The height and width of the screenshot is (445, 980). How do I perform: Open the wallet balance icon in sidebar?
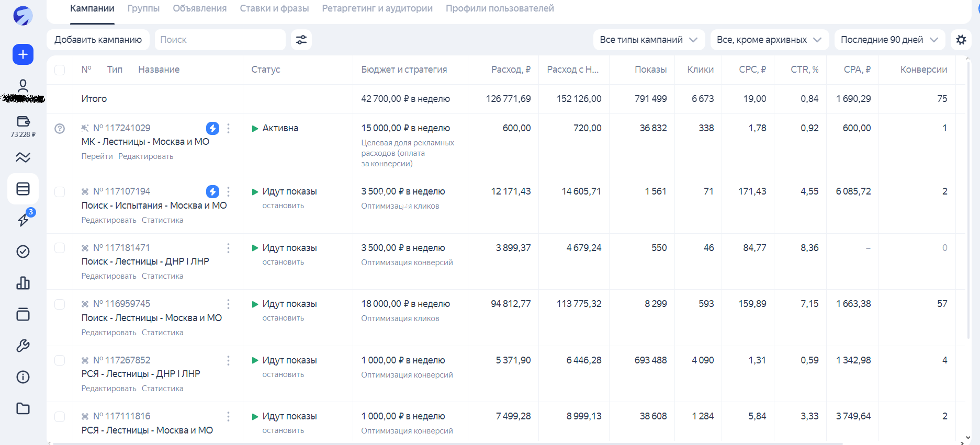click(23, 121)
